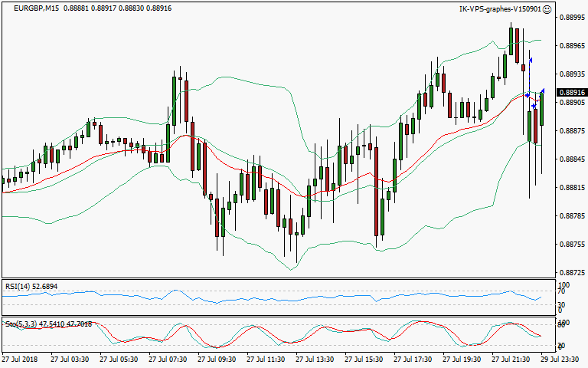Click the RSI panel's 30 level label
The height and width of the screenshot is (368, 588).
562,304
